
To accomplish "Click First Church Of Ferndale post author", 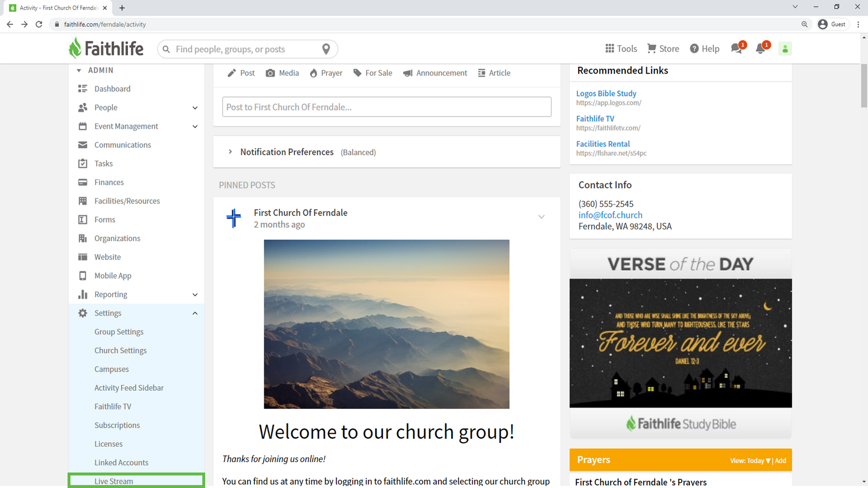I will click(301, 212).
